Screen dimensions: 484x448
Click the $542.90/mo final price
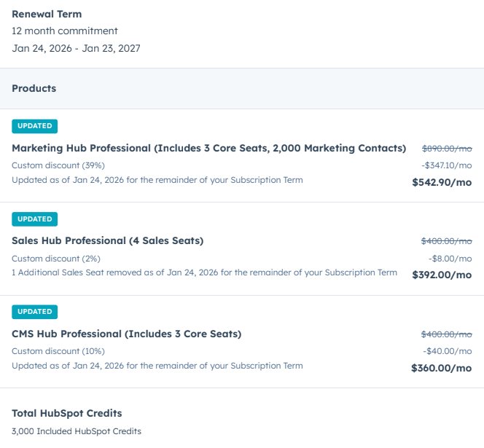[442, 182]
